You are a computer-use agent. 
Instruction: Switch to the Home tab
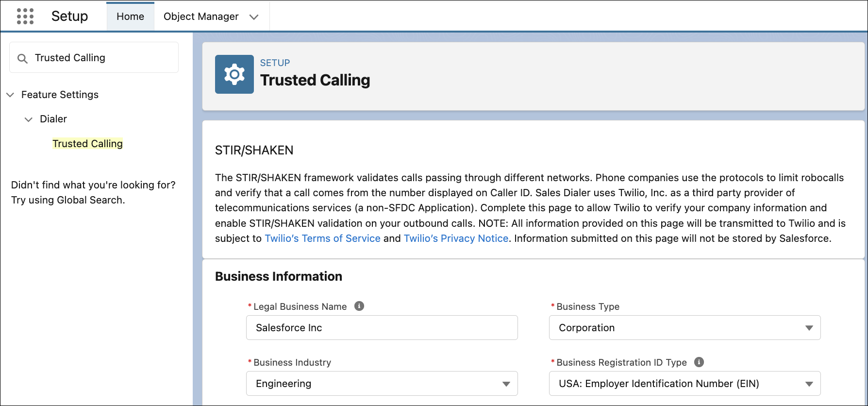pos(131,17)
